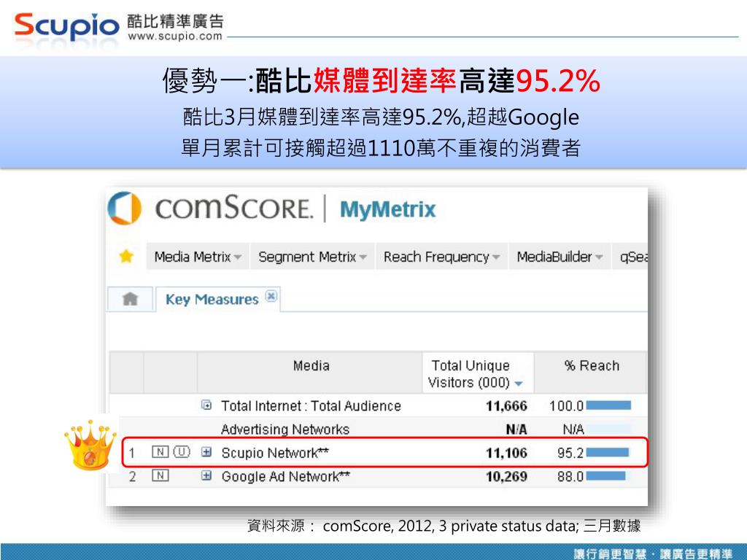Open the Media Metrix dropdown menu
The width and height of the screenshot is (747, 560).
[198, 257]
